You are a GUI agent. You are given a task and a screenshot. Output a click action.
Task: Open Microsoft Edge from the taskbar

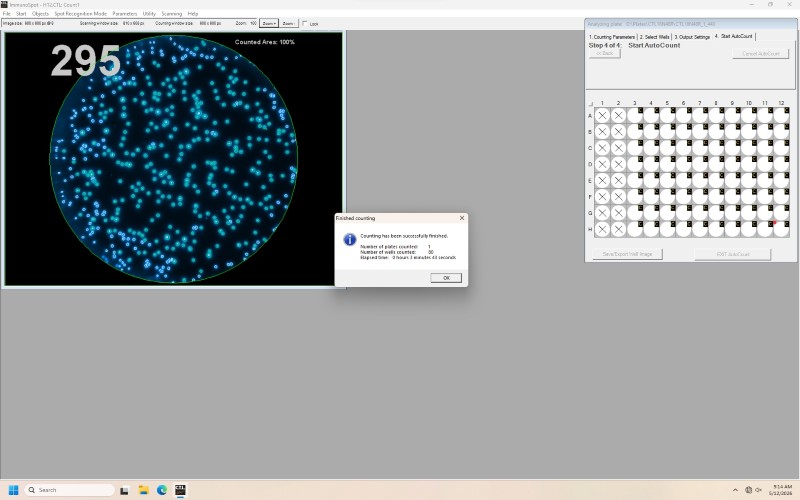162,490
